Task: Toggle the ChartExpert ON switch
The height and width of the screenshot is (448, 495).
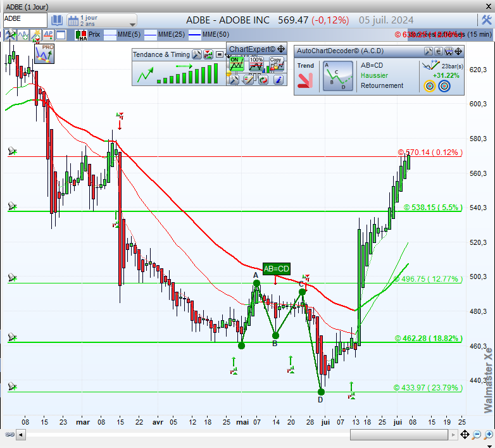Action: tap(237, 65)
